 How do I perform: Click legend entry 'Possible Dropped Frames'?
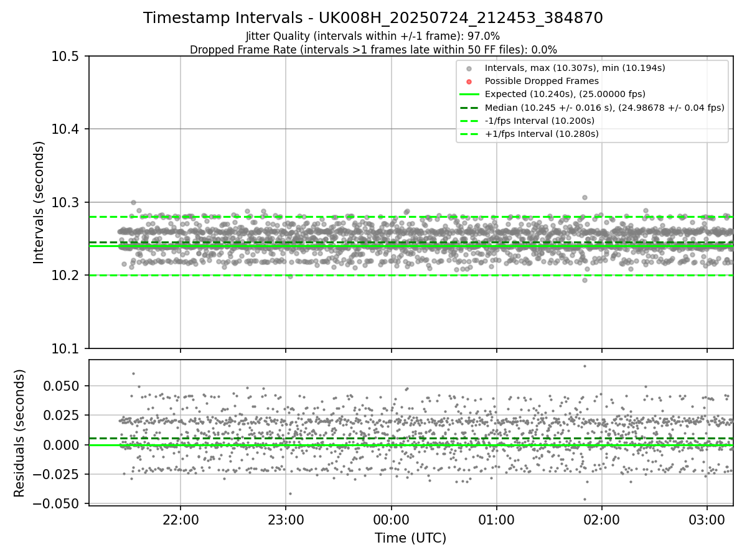pos(542,81)
